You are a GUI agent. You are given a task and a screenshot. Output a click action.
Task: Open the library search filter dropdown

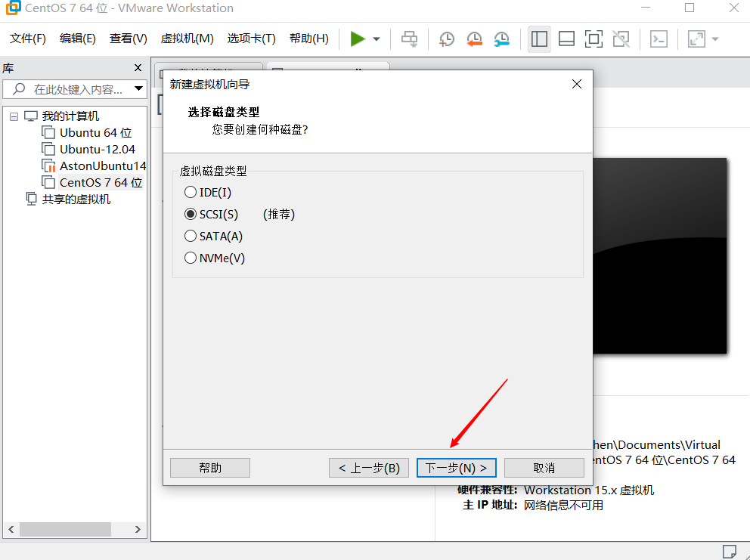pos(138,88)
